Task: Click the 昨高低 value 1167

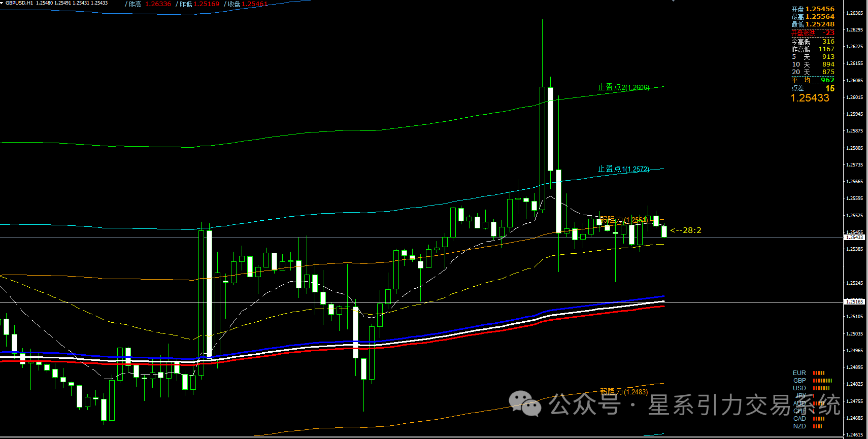Action: coord(826,49)
